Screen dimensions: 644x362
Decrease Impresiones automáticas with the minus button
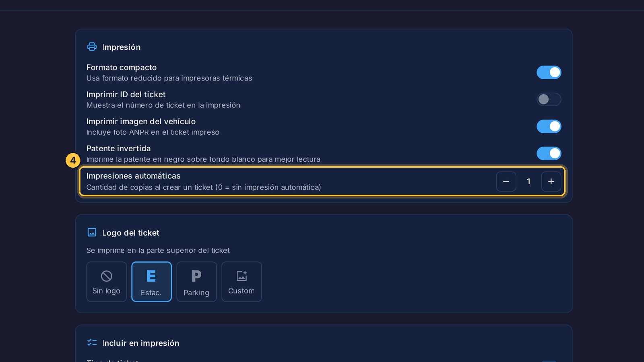tap(506, 181)
